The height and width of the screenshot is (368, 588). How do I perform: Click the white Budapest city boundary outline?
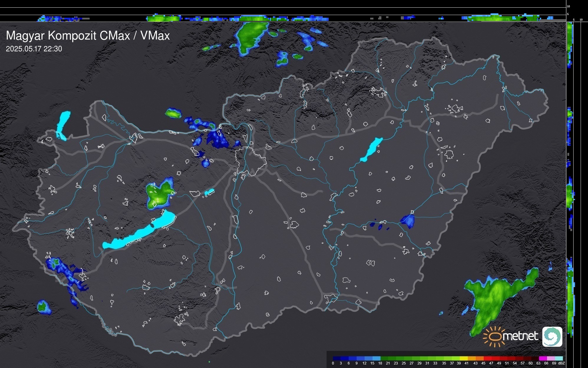(x=251, y=161)
